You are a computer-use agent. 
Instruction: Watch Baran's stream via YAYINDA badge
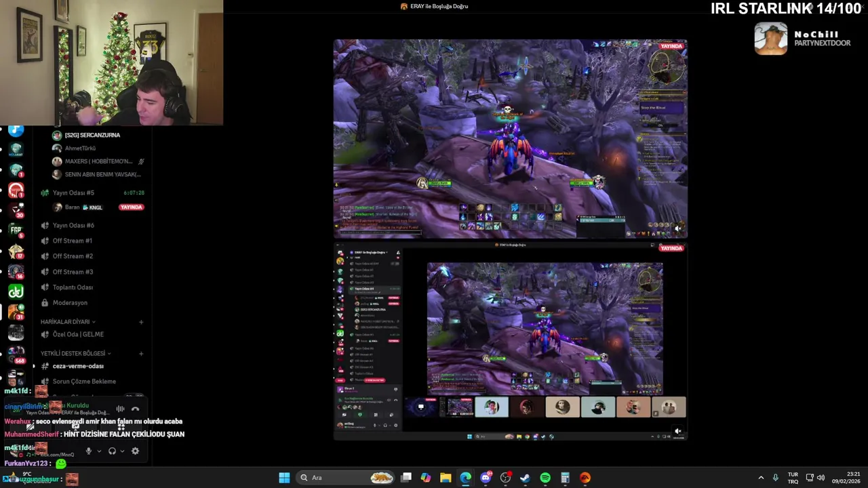pyautogui.click(x=132, y=207)
